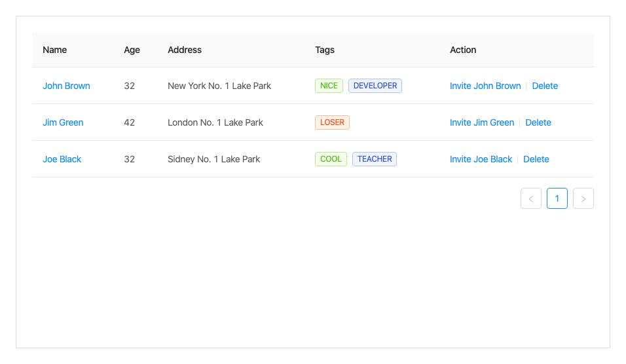Open the Jim Green name link
The height and width of the screenshot is (364, 626).
[63, 122]
